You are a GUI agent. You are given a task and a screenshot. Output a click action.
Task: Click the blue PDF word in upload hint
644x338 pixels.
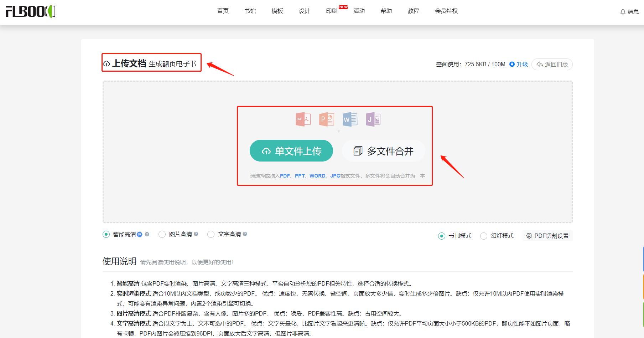[x=285, y=176]
